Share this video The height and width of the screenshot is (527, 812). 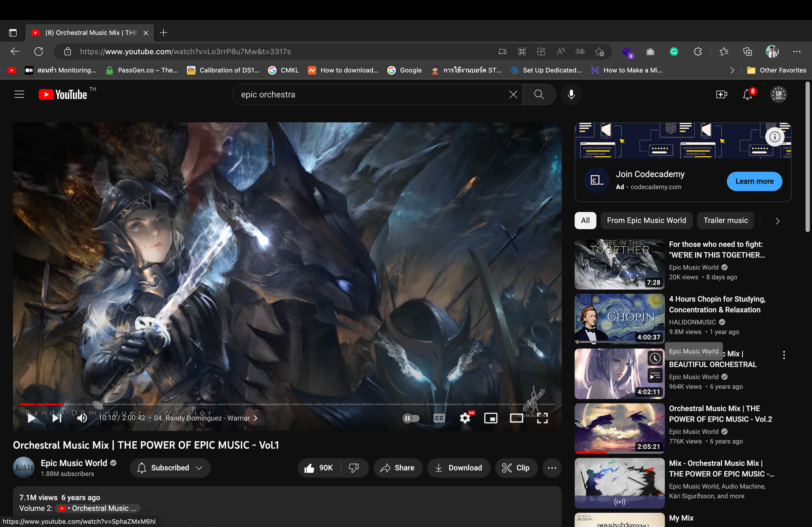398,468
